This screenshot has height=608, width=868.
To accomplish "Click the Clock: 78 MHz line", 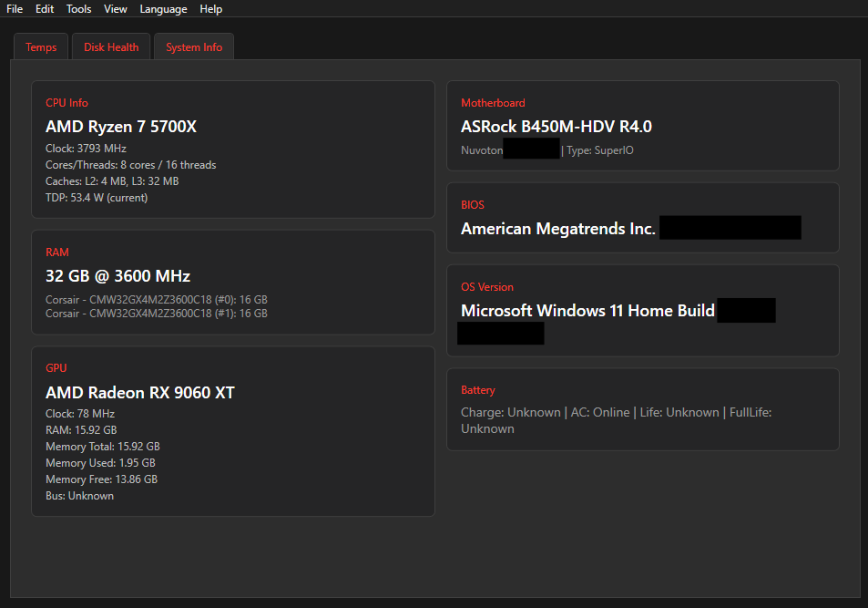I will click(x=80, y=414).
